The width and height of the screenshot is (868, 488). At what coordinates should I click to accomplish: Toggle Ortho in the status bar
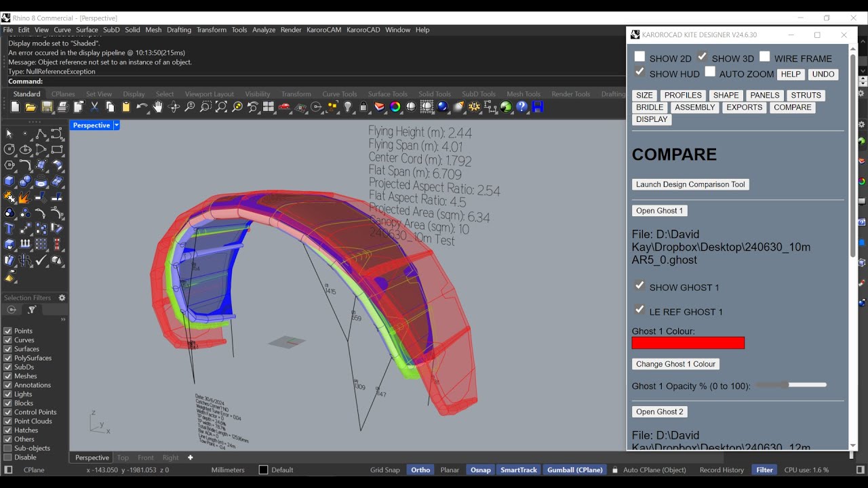[420, 470]
